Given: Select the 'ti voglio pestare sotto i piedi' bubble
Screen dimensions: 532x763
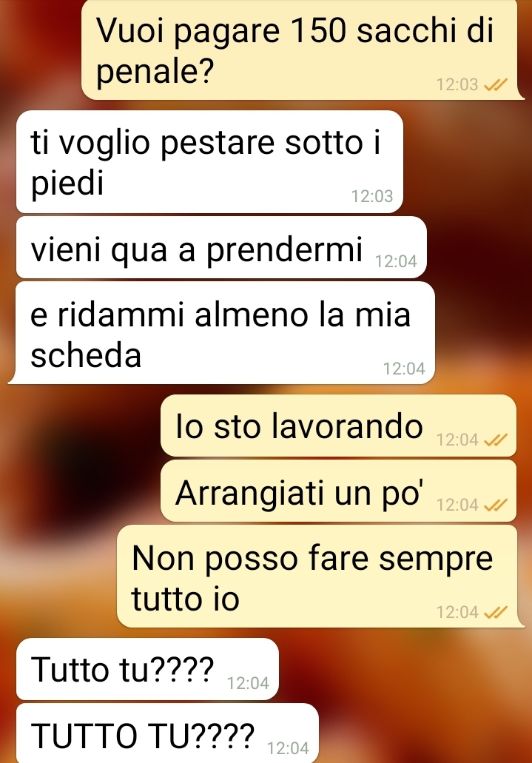Looking at the screenshot, I should click(209, 161).
